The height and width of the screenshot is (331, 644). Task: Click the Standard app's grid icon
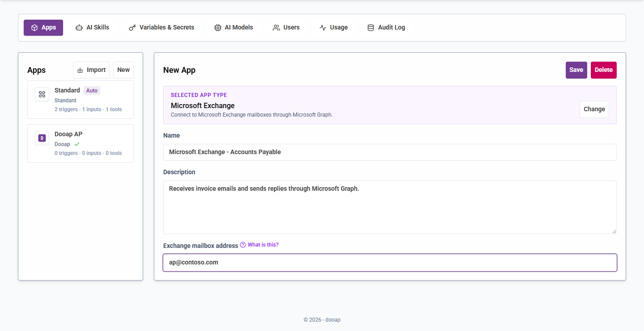(42, 94)
